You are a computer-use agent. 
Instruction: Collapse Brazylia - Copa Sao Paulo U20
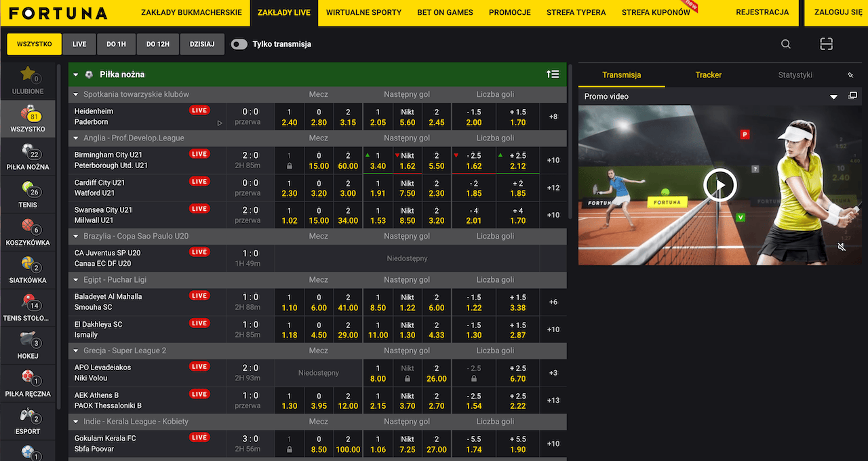tap(76, 237)
